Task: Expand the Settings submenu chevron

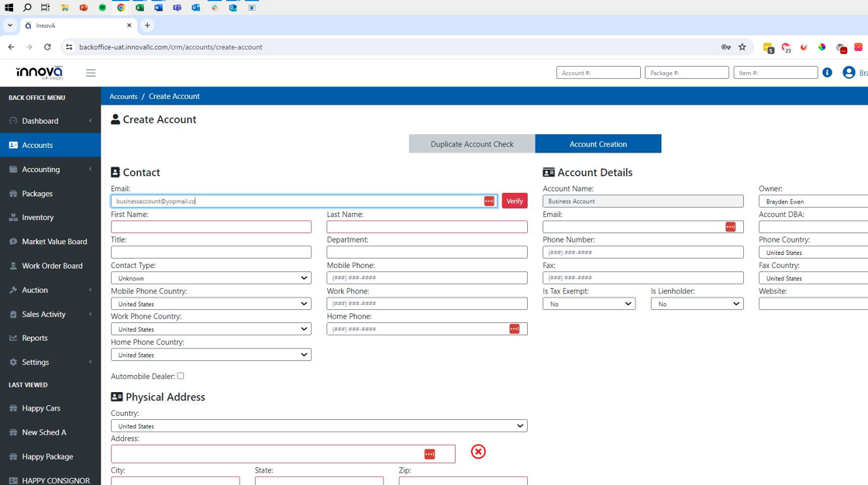Action: tap(90, 362)
